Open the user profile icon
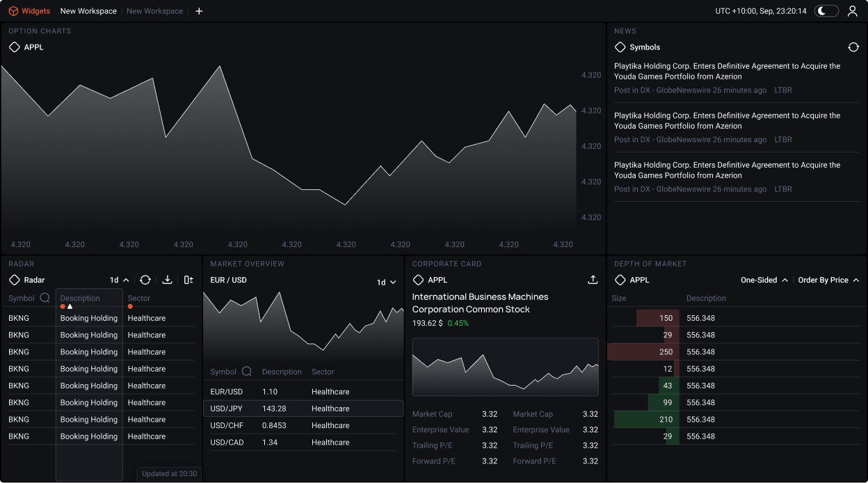The width and height of the screenshot is (868, 483). click(x=853, y=11)
